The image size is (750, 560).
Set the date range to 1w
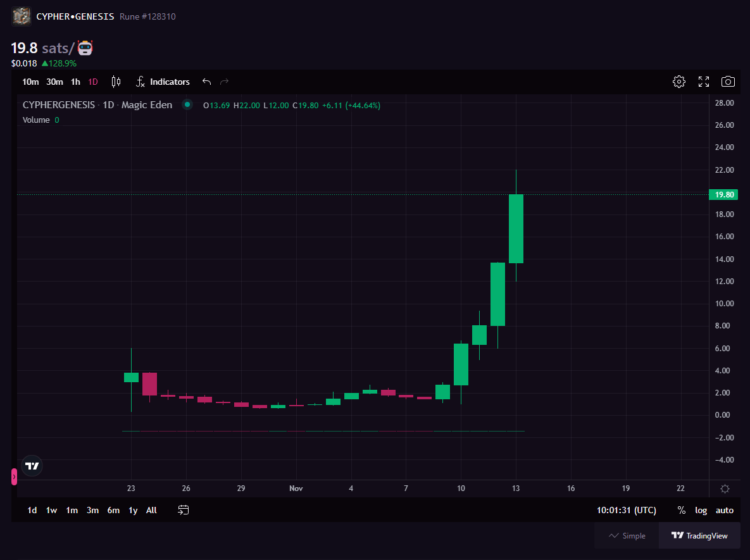point(51,510)
